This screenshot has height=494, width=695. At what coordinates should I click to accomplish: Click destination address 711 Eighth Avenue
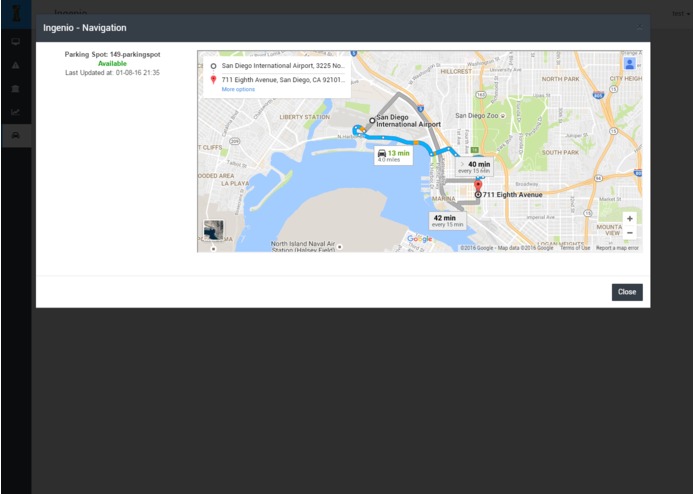point(283,80)
